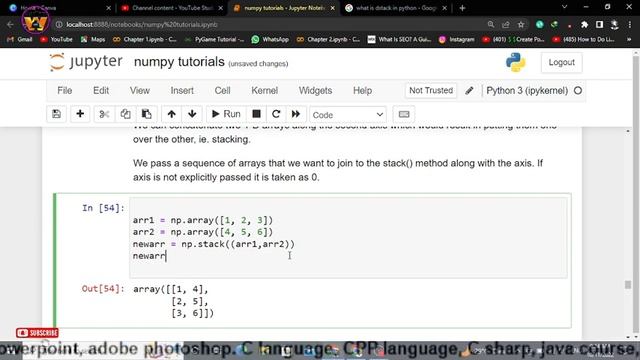Click the share page icon
The width and height of the screenshot is (640, 360).
[x=506, y=24]
